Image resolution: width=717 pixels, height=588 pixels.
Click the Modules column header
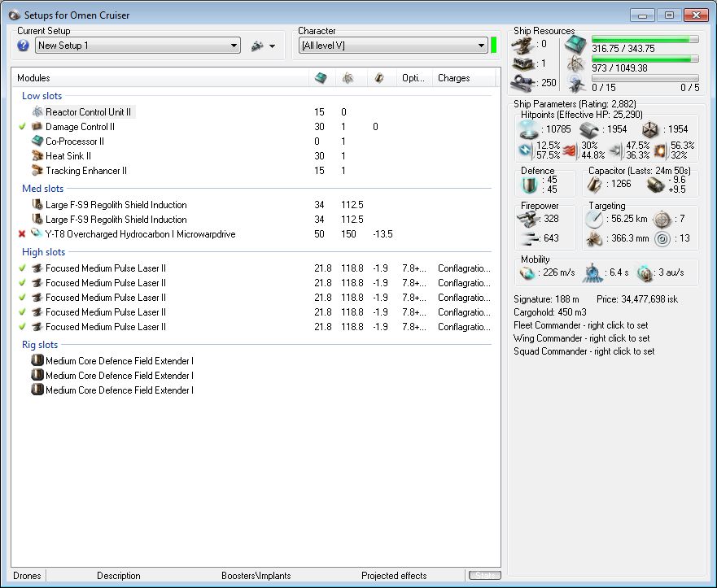coord(160,78)
